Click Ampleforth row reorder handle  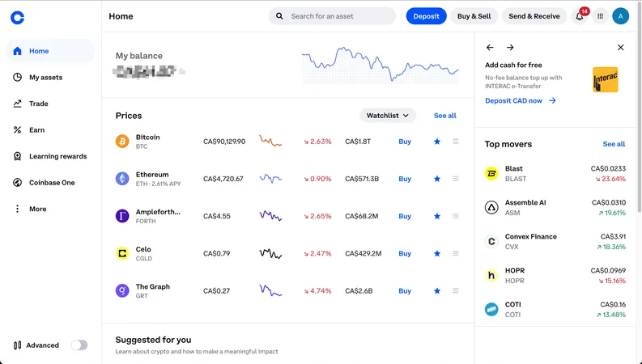[456, 216]
